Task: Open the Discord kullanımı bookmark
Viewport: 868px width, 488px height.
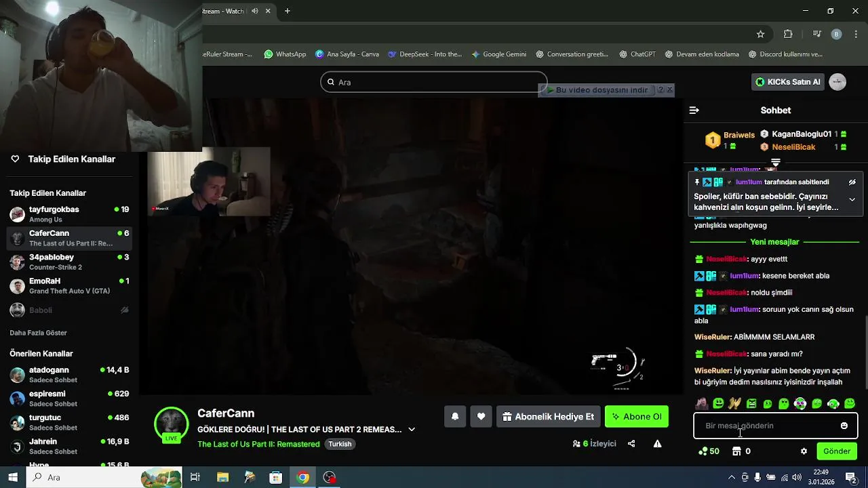Action: pos(785,54)
